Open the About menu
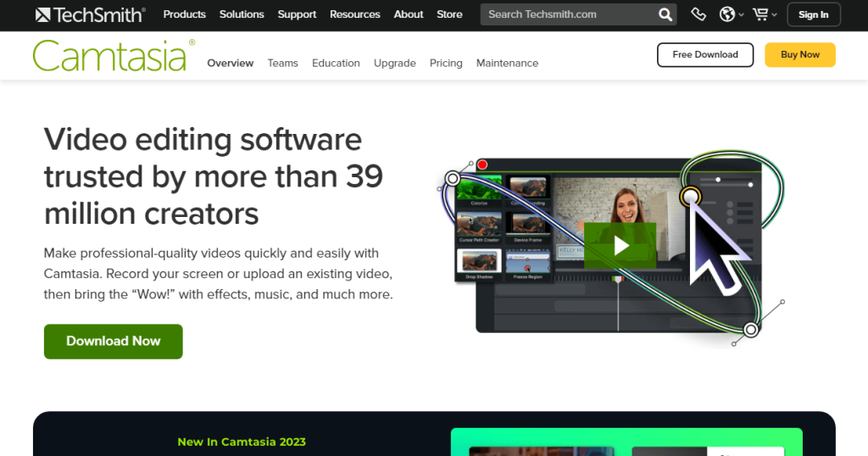This screenshot has width=868, height=456. click(409, 14)
